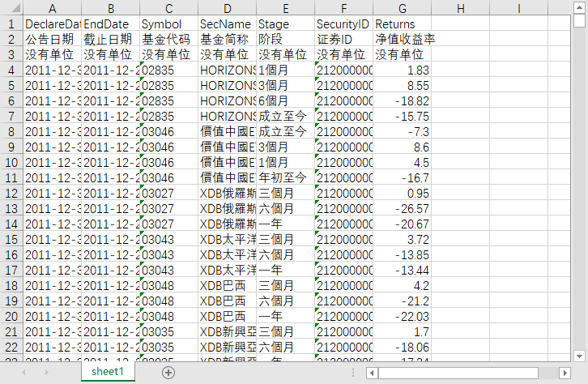Select the 基金简称 cell
588x384 pixels.
click(228, 40)
